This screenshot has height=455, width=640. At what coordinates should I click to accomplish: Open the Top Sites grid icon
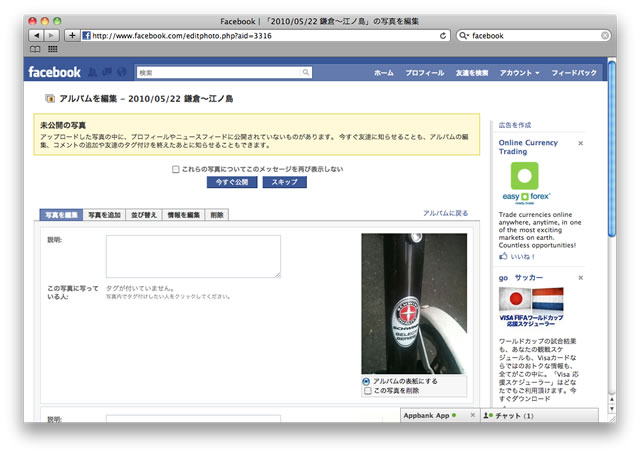point(53,49)
